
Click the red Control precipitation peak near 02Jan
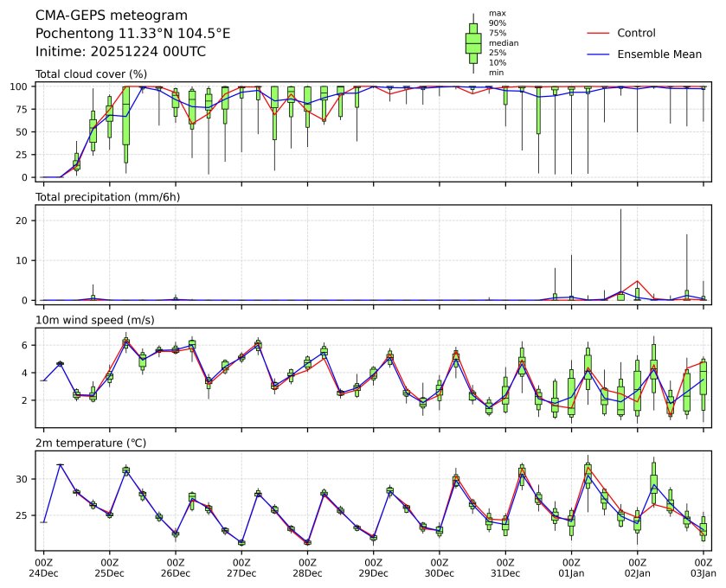pos(638,281)
